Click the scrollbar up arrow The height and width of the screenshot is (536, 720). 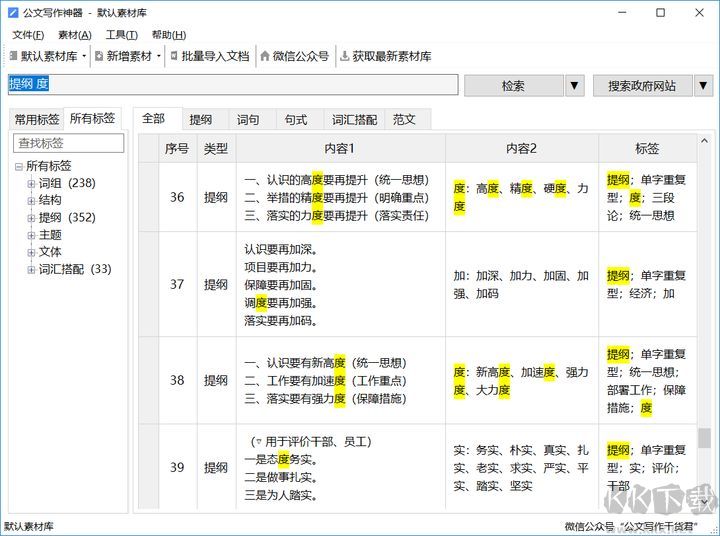(704, 141)
